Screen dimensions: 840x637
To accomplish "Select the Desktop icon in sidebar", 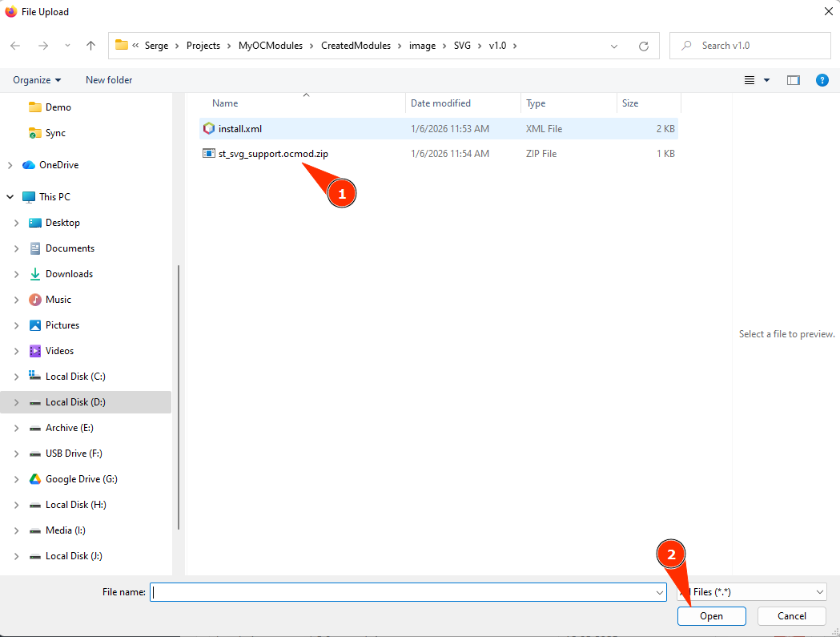I will (34, 223).
